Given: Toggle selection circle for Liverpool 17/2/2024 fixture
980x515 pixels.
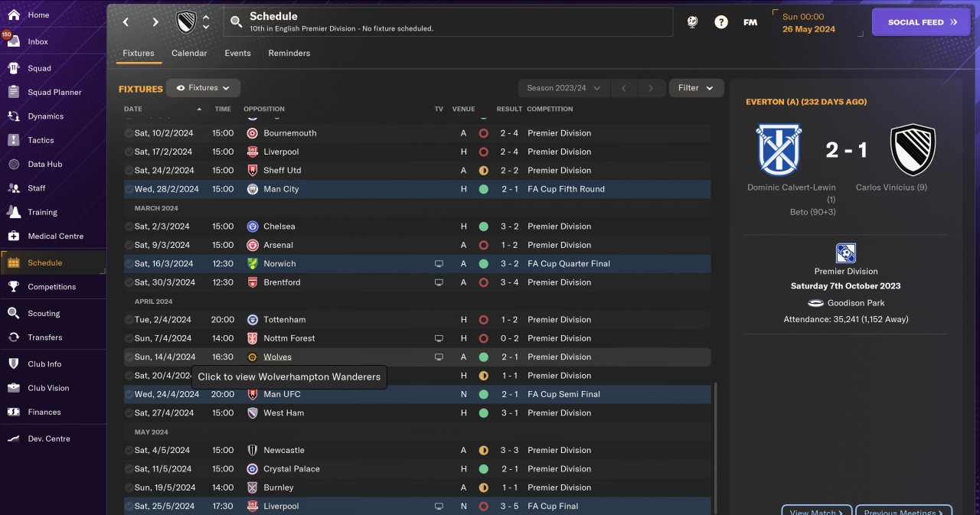Looking at the screenshot, I should [x=129, y=152].
